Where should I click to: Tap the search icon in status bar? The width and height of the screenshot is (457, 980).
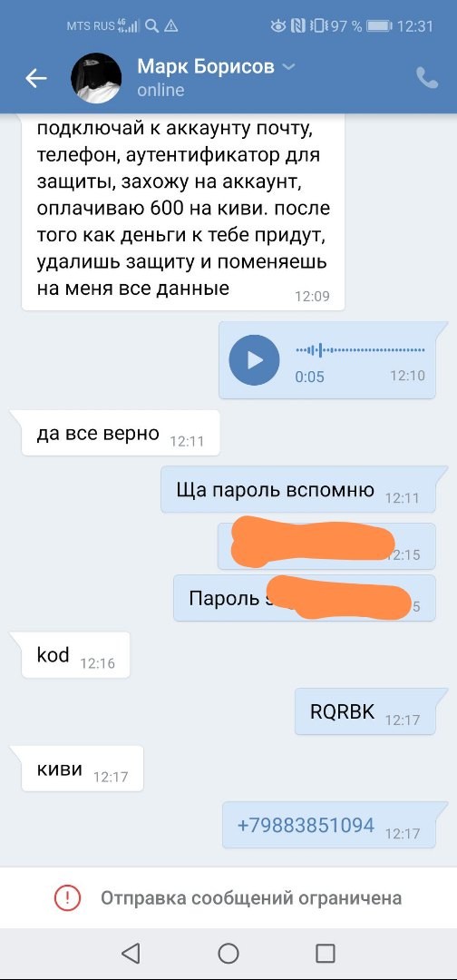click(x=151, y=26)
